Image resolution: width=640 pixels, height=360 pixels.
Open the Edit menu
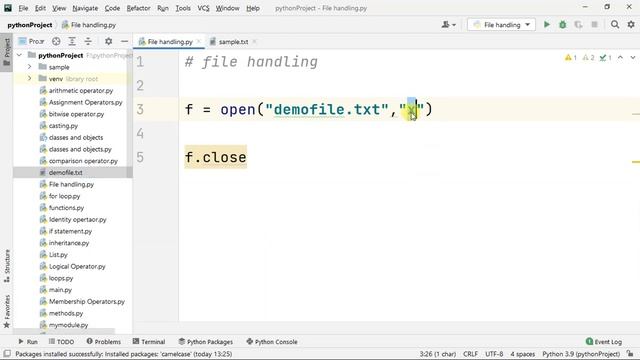[x=40, y=8]
